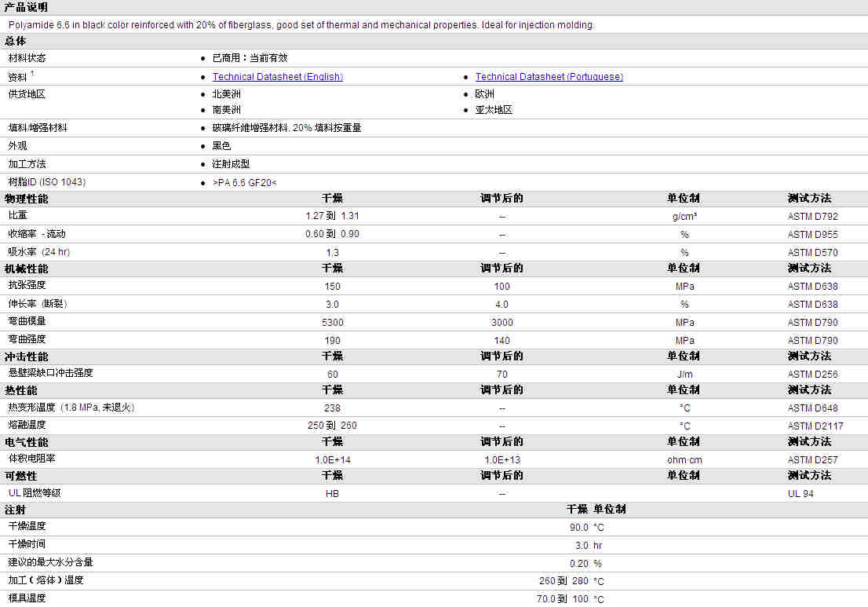Click the ASTM D792 test method cell

[812, 216]
